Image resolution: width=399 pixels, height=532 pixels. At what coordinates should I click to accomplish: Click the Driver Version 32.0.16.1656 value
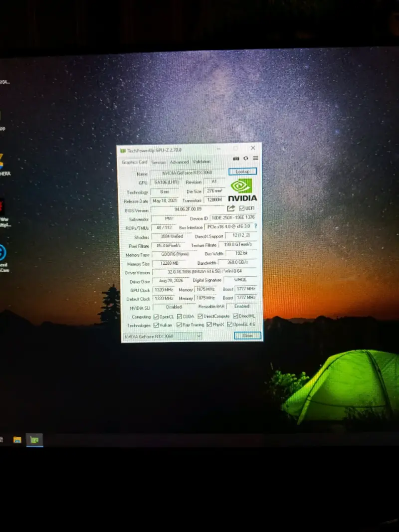[x=204, y=271]
